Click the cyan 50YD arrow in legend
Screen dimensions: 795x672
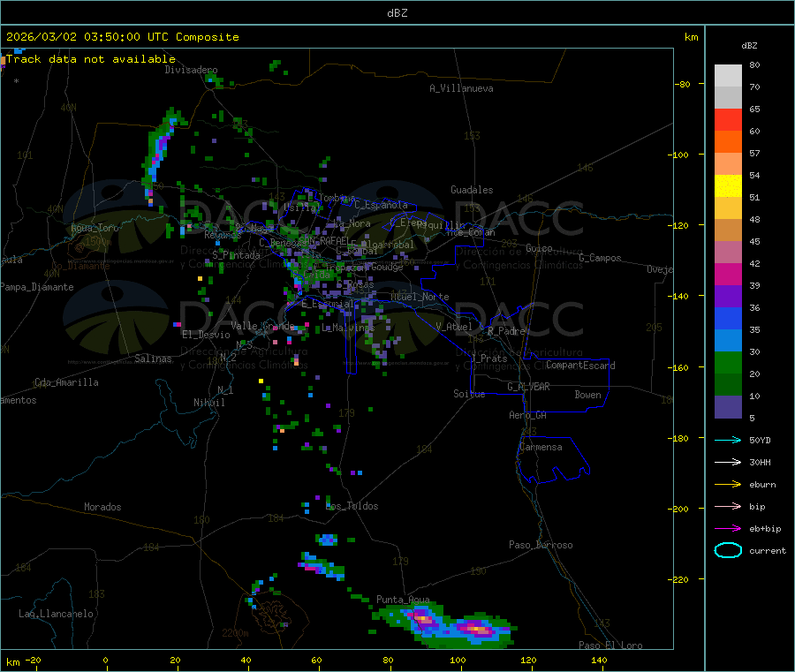tap(728, 440)
